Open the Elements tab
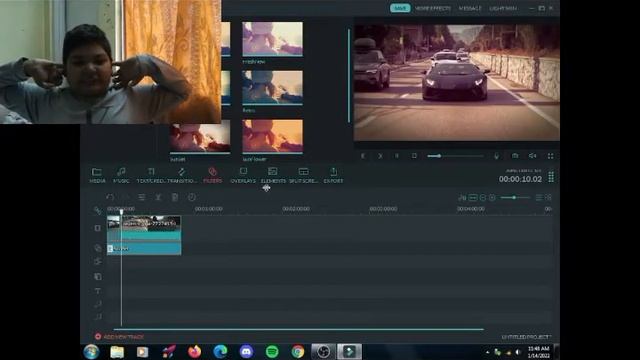This screenshot has width=640, height=360. [x=273, y=175]
